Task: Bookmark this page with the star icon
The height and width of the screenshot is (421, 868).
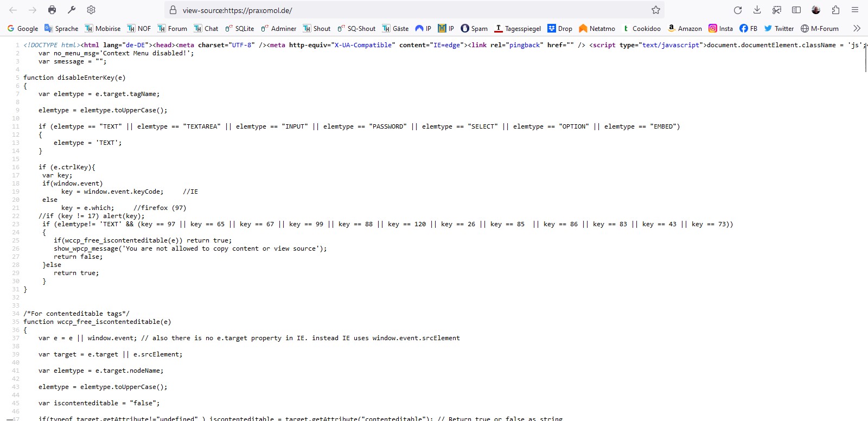Action: tap(656, 10)
